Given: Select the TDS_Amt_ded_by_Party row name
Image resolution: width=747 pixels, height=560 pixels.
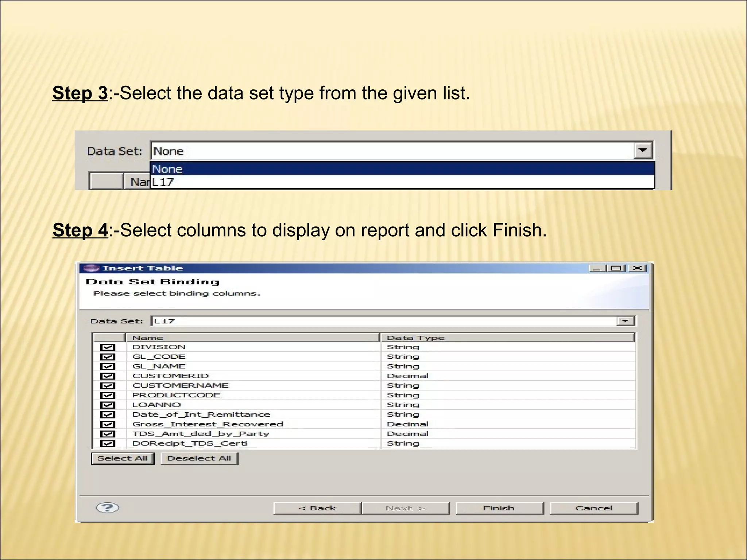Looking at the screenshot, I should tap(201, 434).
